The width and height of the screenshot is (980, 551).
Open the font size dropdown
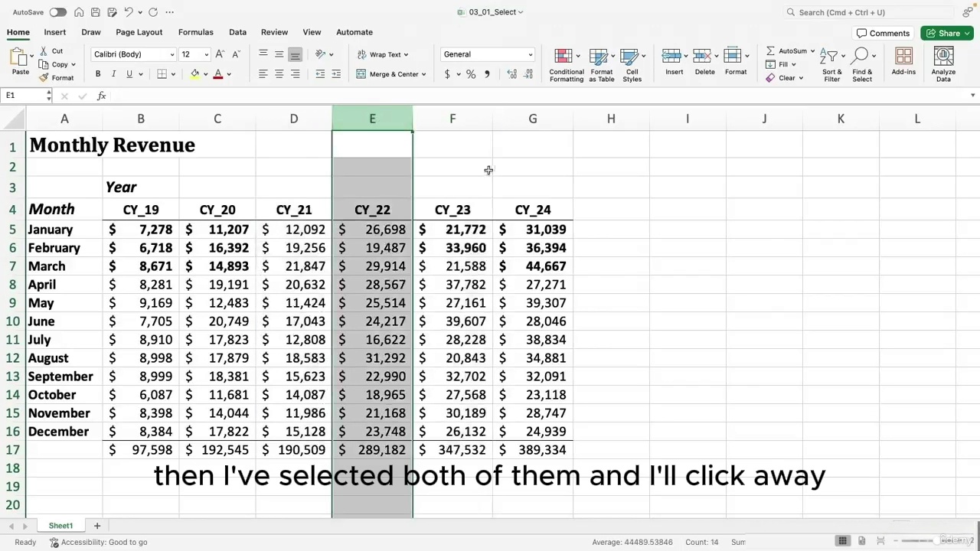click(206, 54)
